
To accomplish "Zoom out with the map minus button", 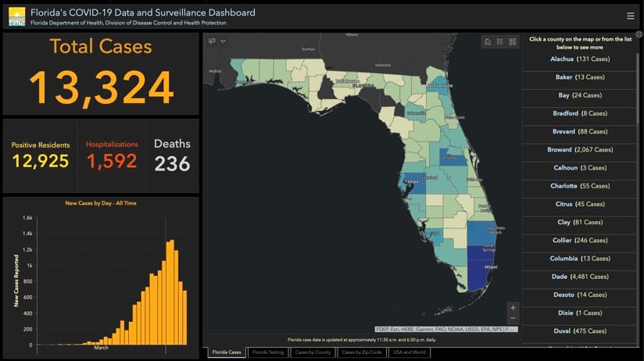I will [513, 318].
